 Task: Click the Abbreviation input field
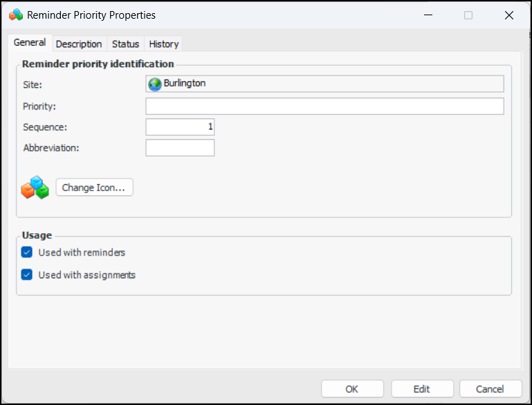(x=180, y=148)
